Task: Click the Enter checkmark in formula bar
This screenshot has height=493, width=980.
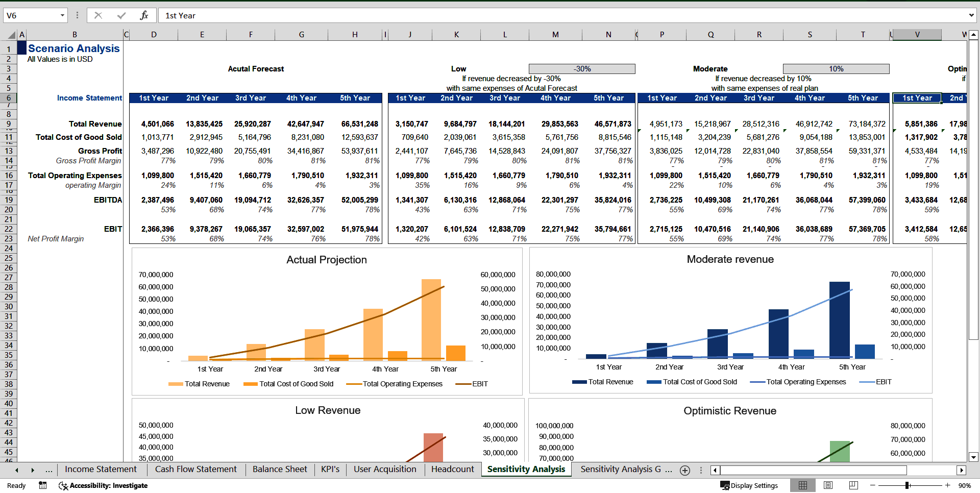Action: (x=121, y=15)
